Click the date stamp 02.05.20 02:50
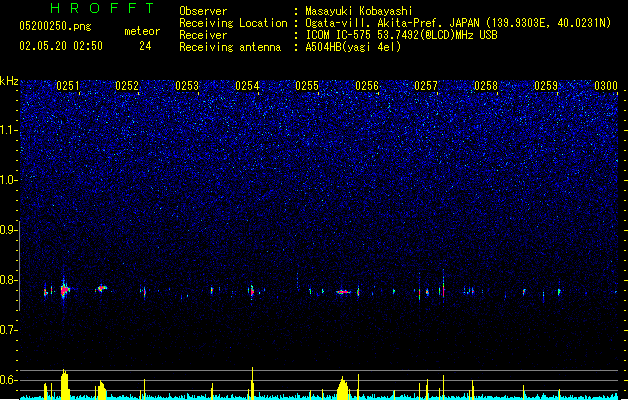The width and height of the screenshot is (629, 400). tap(61, 46)
